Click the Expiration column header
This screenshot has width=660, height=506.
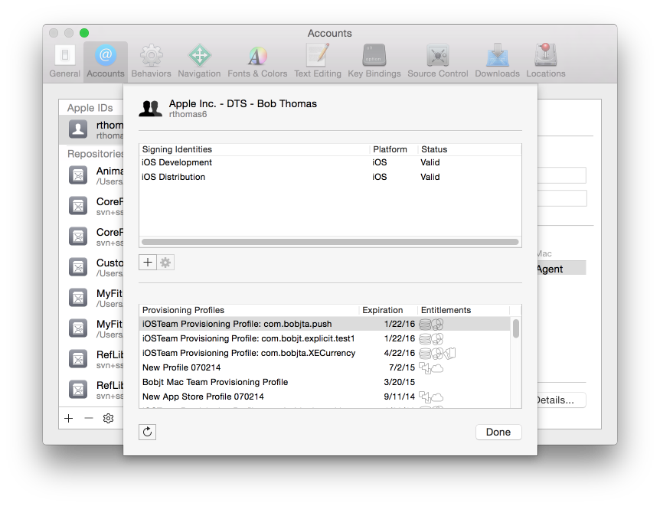tap(384, 310)
